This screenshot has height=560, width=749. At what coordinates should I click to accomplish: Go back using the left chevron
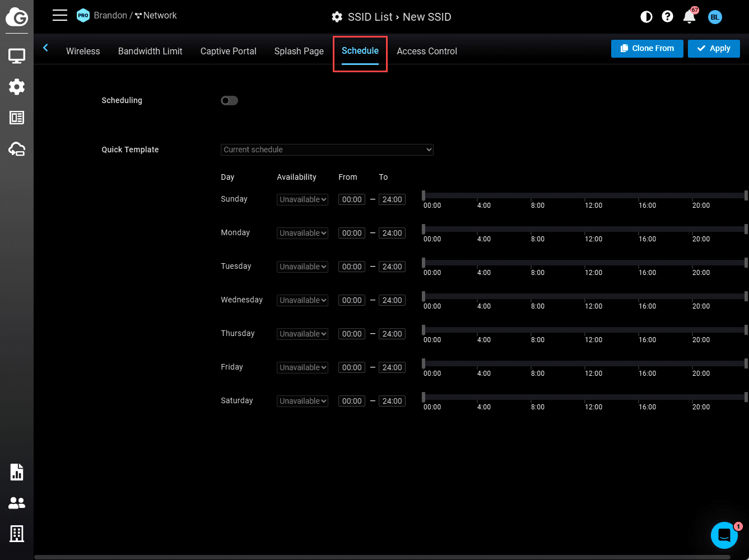pos(46,48)
